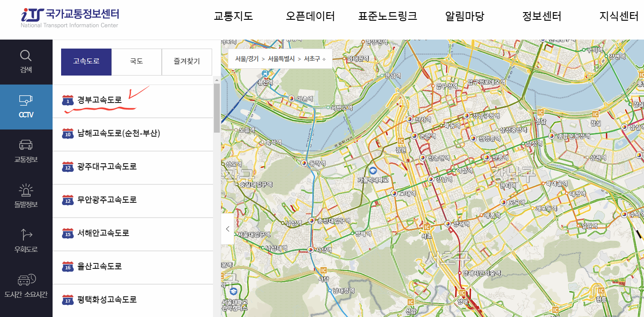Click the 강남역 station marker on map
This screenshot has height=317, width=644.
(x=431, y=179)
